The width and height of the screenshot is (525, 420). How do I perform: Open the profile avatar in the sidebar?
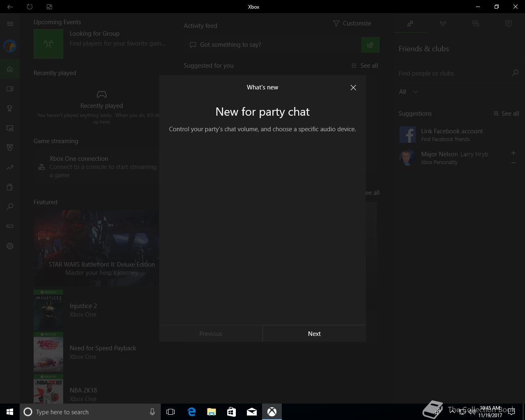click(10, 46)
